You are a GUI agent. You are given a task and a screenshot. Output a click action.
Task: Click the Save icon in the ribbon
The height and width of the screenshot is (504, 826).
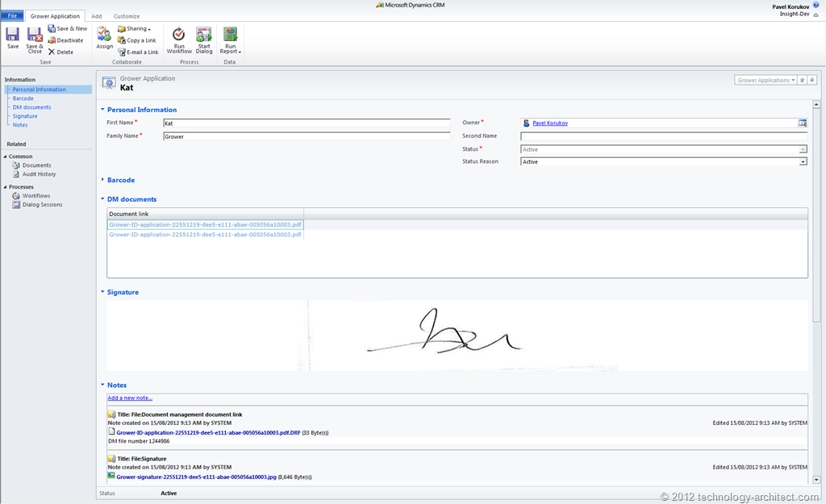tap(12, 37)
